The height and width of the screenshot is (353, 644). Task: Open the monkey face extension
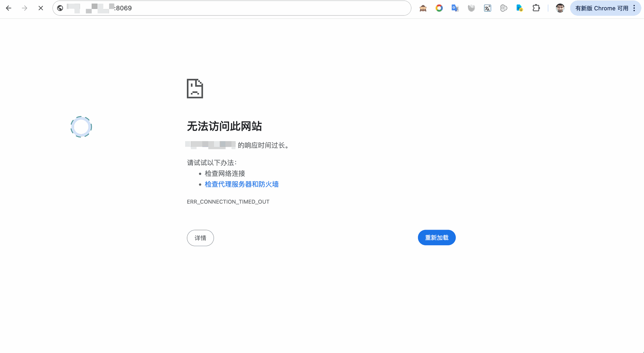[423, 8]
